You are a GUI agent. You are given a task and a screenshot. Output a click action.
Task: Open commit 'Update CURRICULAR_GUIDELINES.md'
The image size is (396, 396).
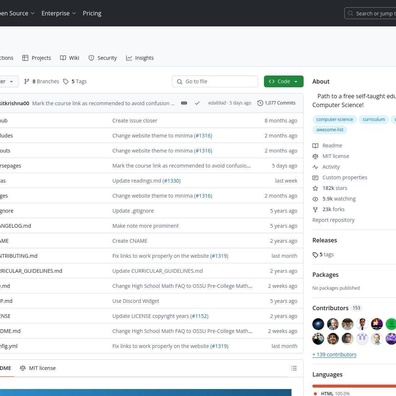(157, 271)
